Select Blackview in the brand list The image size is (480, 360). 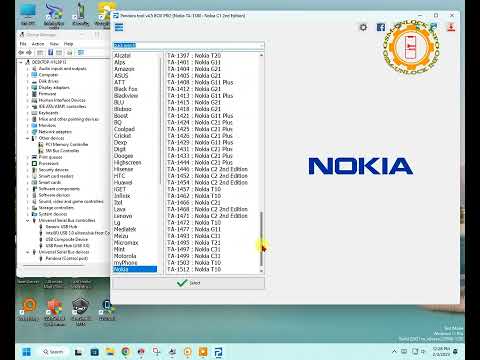126,96
